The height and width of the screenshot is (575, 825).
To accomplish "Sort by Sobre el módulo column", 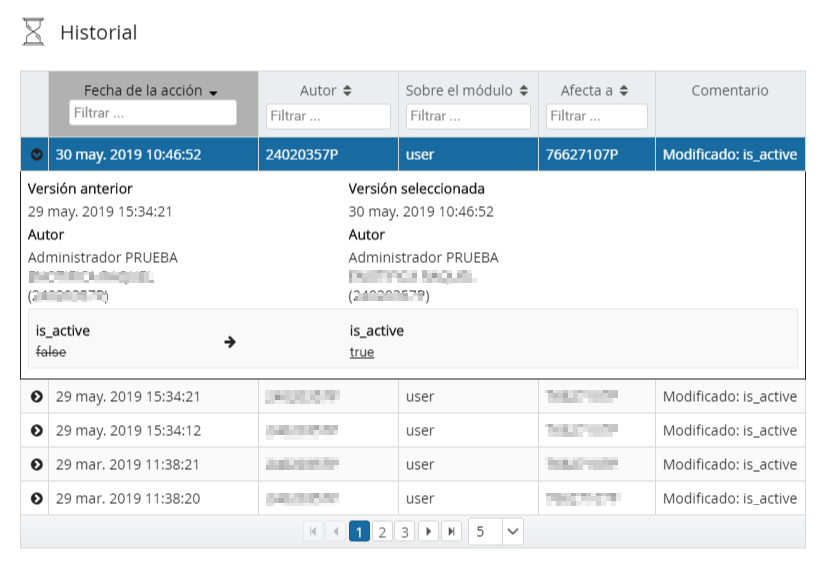I will coord(467,91).
